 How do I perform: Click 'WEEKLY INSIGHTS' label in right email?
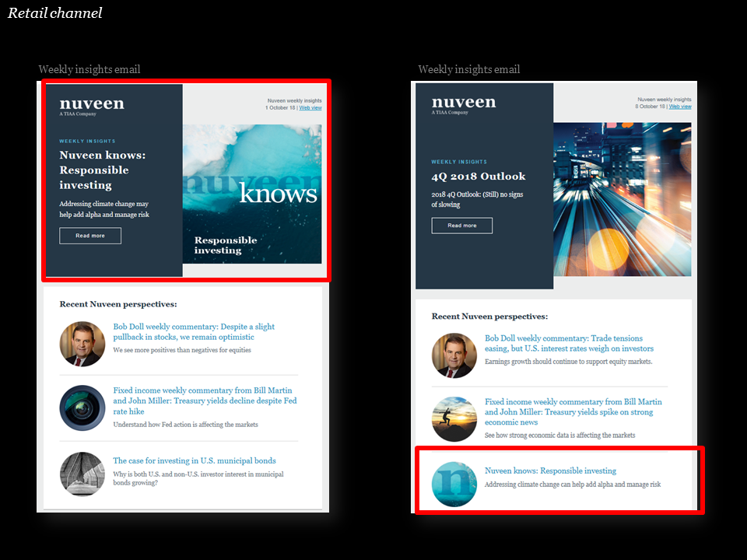tap(459, 162)
